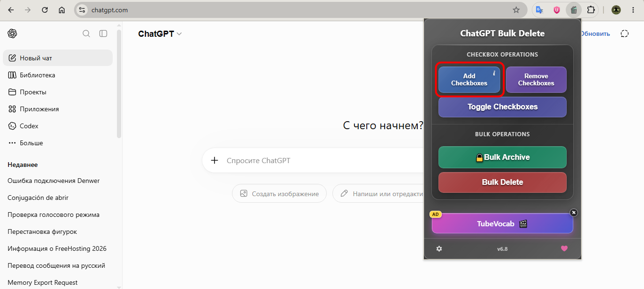The width and height of the screenshot is (644, 289).
Task: Reload the page with the refresh icon
Action: 45,10
